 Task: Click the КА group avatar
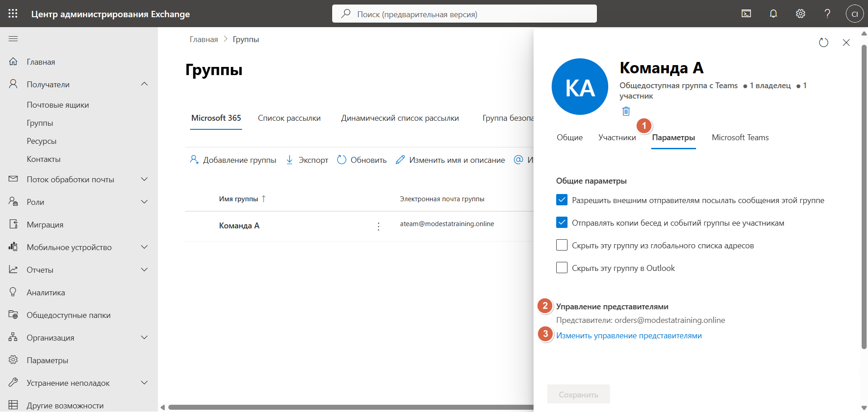click(x=580, y=86)
